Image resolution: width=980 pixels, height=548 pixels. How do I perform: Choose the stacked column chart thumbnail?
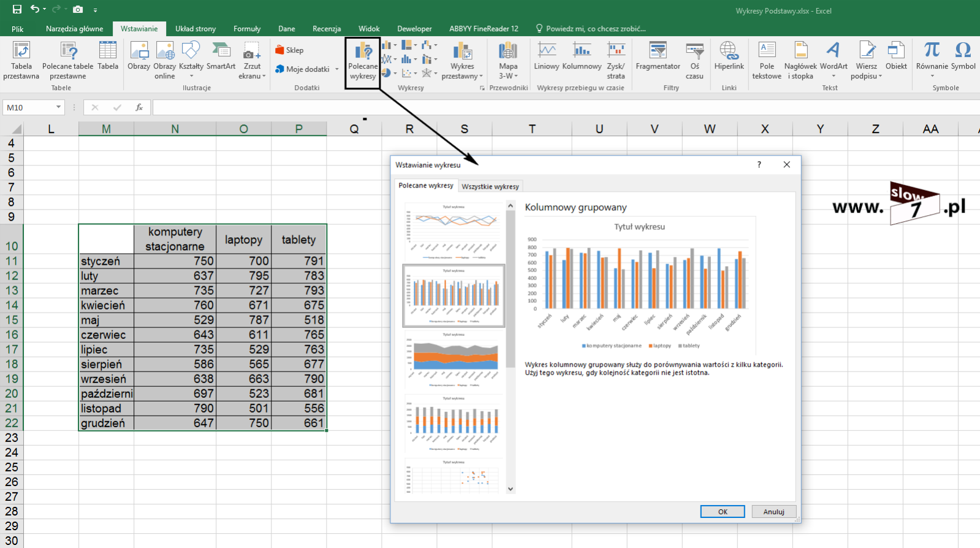click(x=454, y=424)
